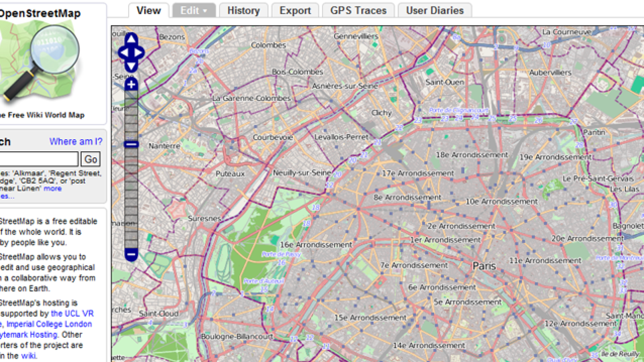Click the up pan arrow on the map
644x362 pixels.
click(x=130, y=38)
